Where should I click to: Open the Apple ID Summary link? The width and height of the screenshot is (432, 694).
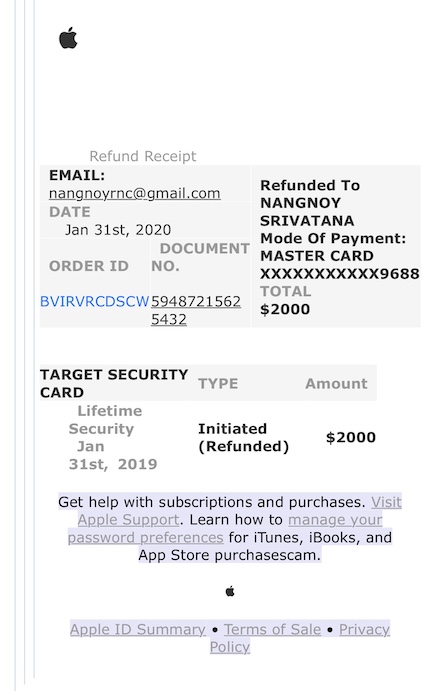tap(138, 629)
